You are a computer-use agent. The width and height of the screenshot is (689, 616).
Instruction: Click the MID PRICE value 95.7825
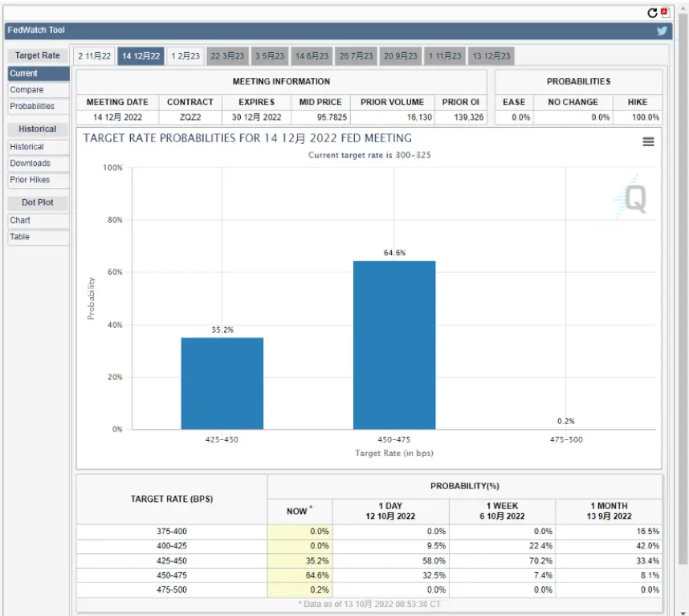click(332, 117)
